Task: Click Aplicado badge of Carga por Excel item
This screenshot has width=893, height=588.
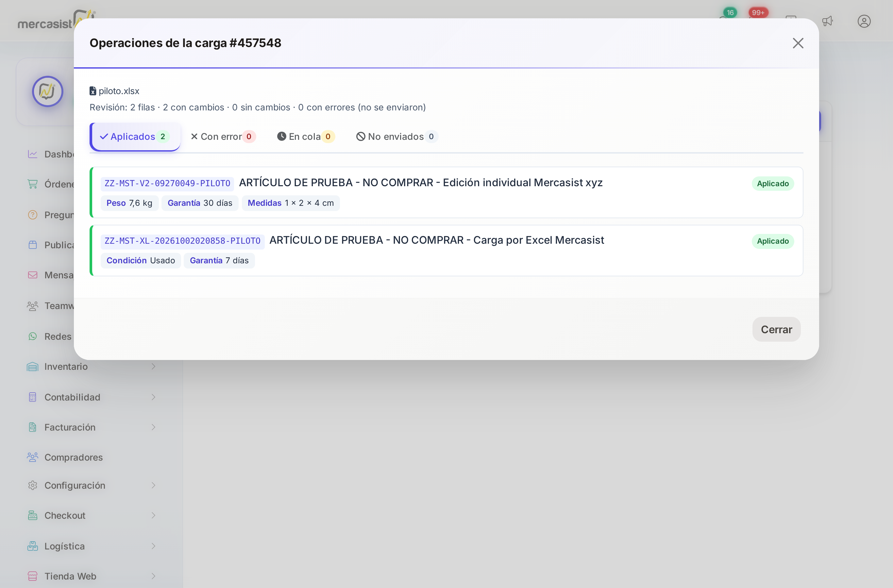Action: point(773,241)
